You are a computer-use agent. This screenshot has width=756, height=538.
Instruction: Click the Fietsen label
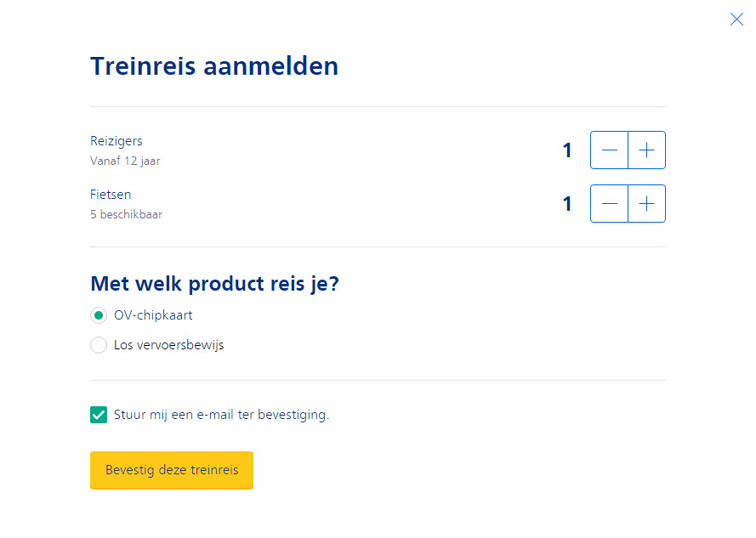(111, 195)
